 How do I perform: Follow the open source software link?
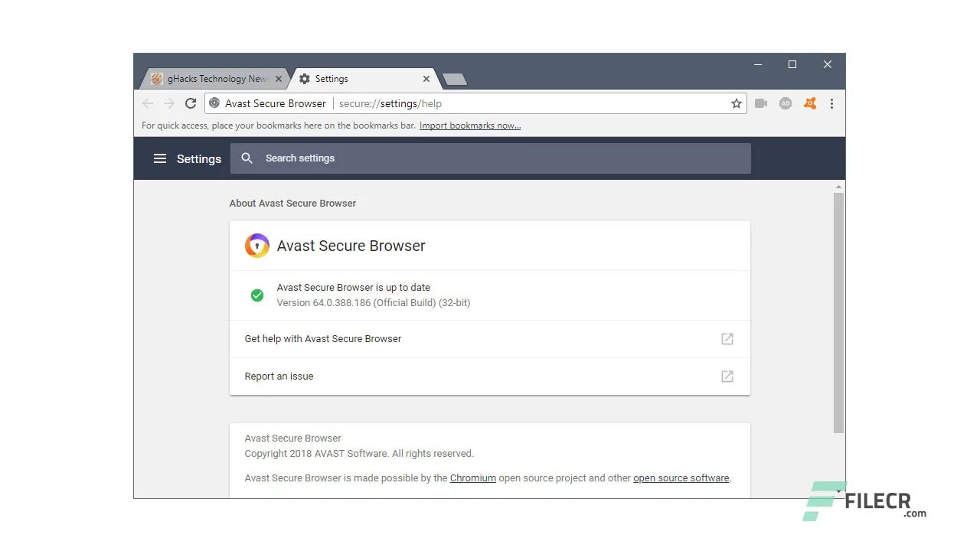681,478
